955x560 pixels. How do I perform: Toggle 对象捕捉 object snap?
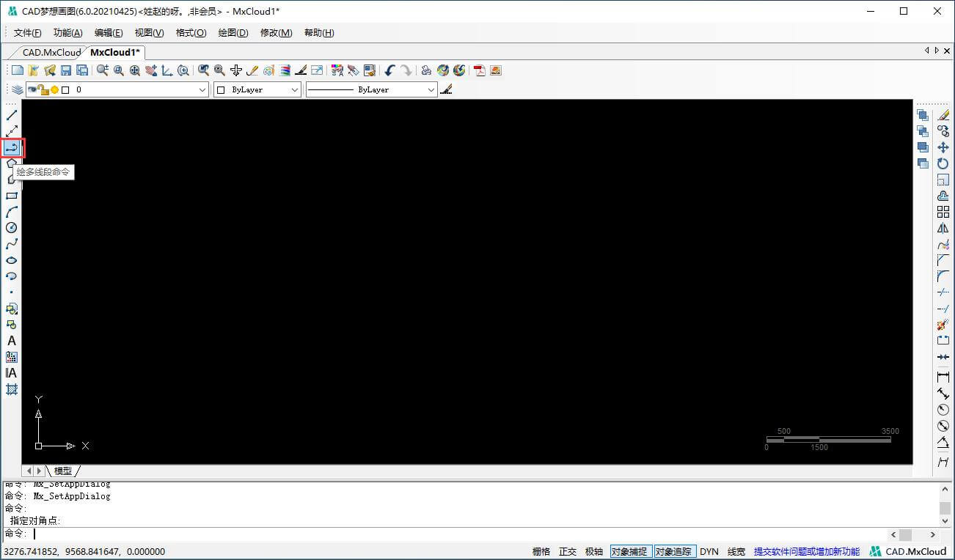[x=629, y=551]
